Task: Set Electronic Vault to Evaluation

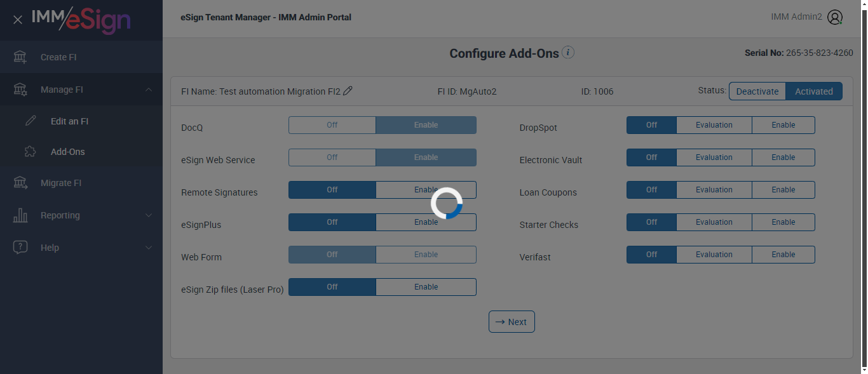Action: [714, 157]
